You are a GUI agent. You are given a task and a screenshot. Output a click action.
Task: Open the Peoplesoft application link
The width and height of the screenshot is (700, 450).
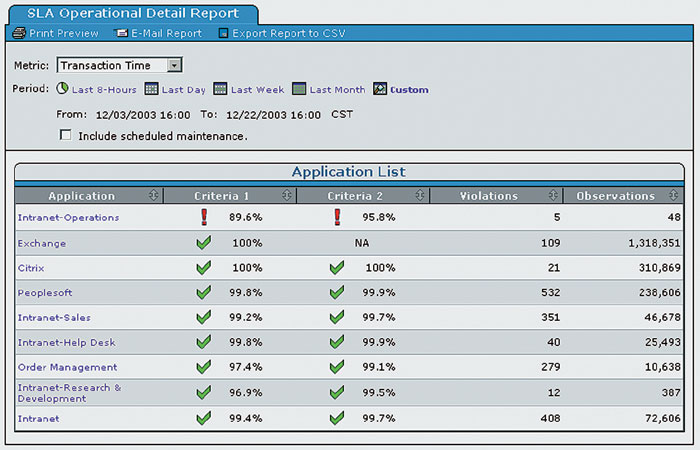click(46, 292)
